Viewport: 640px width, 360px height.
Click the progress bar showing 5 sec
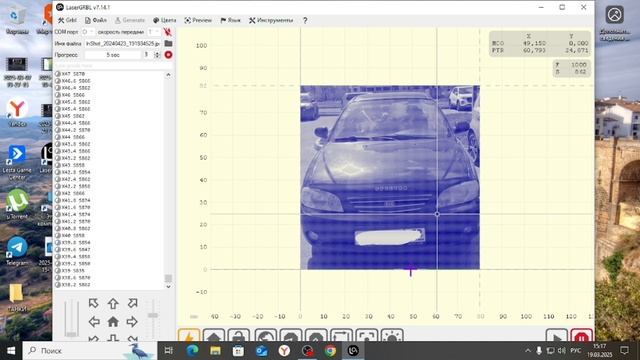pos(113,55)
